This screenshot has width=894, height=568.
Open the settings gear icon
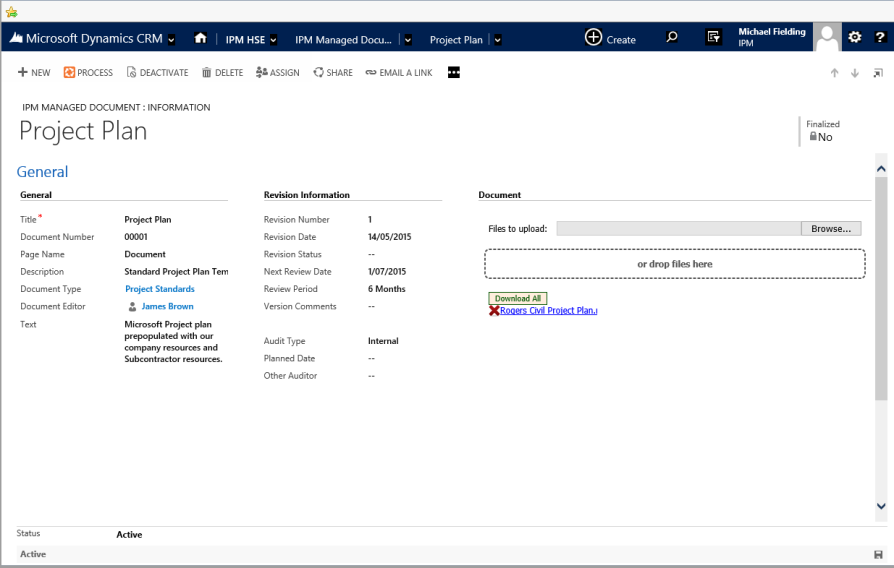(855, 38)
